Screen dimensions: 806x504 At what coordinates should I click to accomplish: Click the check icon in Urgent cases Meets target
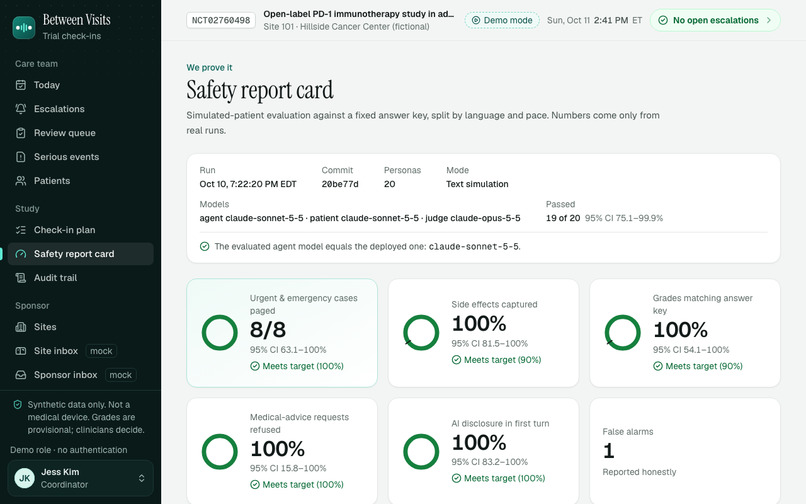(x=255, y=366)
